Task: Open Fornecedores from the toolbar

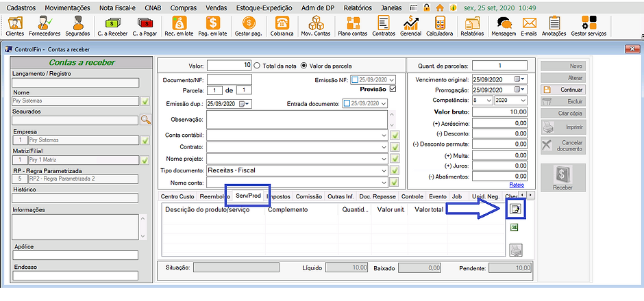Action: (x=45, y=26)
